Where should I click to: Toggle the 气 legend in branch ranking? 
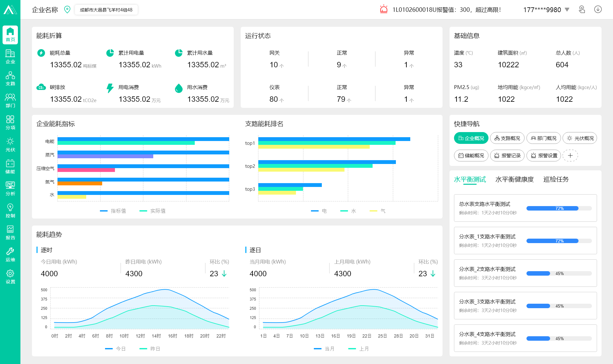pyautogui.click(x=378, y=211)
